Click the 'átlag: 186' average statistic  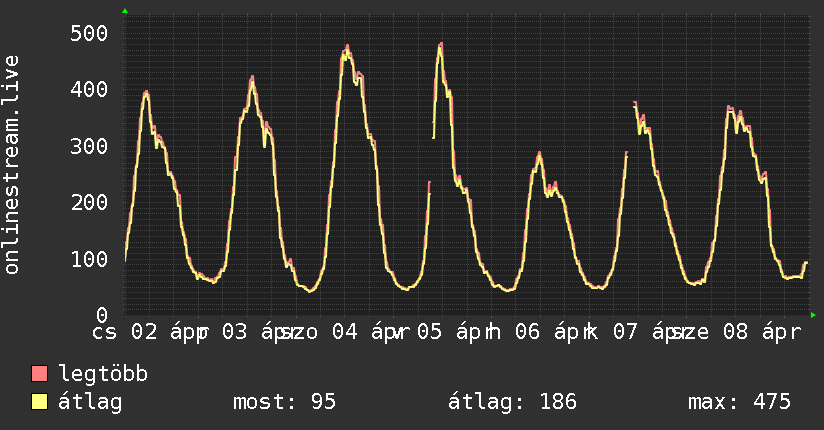(514, 402)
